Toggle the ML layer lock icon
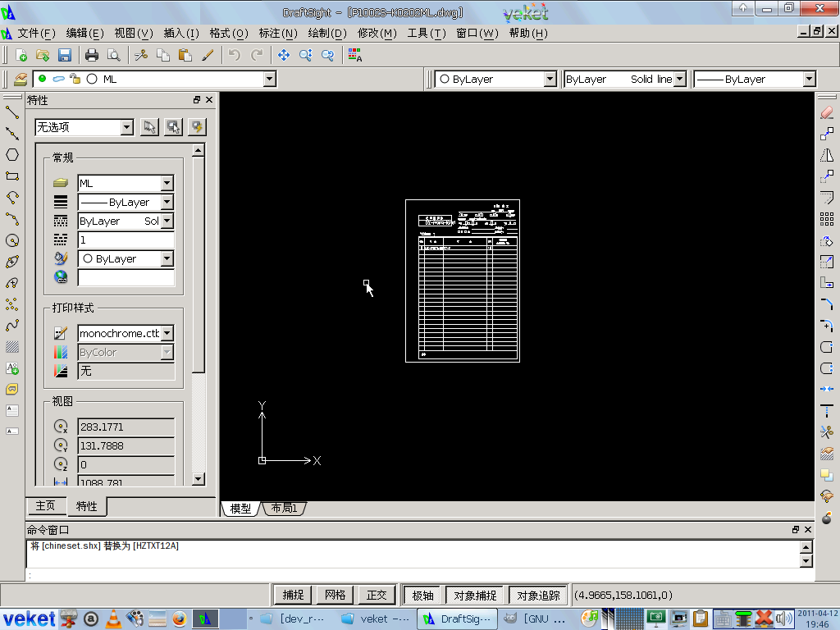840x630 pixels. coord(75,79)
